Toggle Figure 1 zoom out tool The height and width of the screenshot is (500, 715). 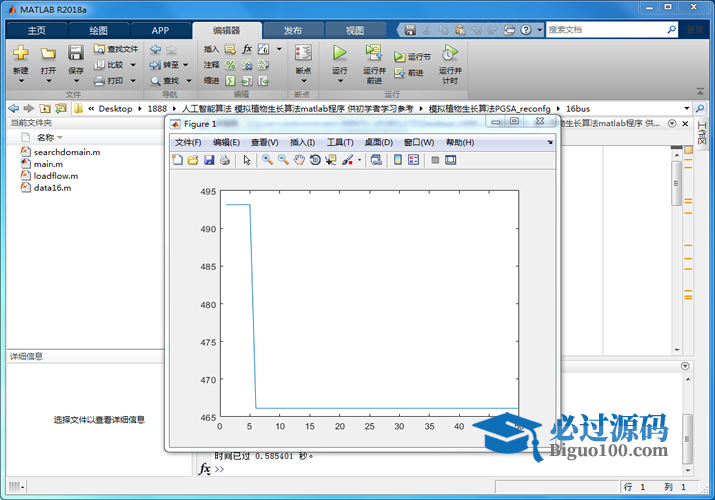click(x=283, y=160)
